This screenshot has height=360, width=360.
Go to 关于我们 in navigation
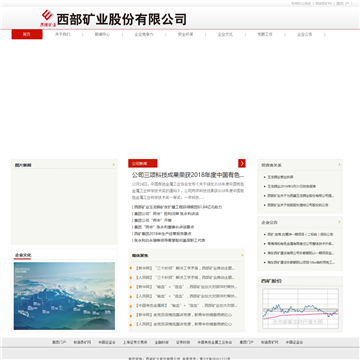pos(63,34)
